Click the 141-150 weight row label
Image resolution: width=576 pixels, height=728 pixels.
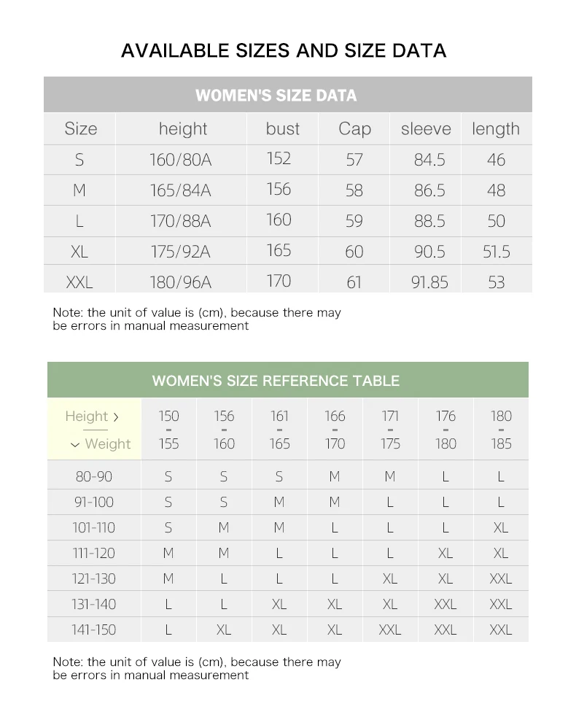(94, 630)
